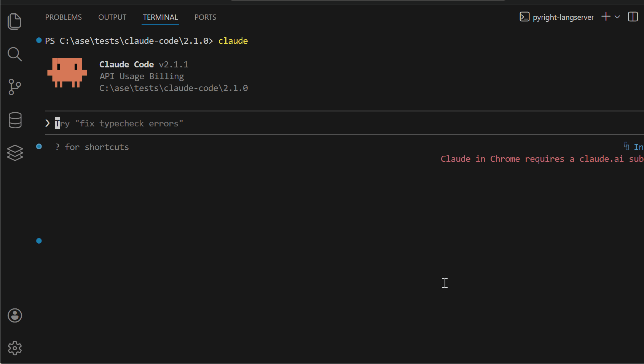Expand the terminal launch profile dropdown
The image size is (644, 364).
(617, 17)
